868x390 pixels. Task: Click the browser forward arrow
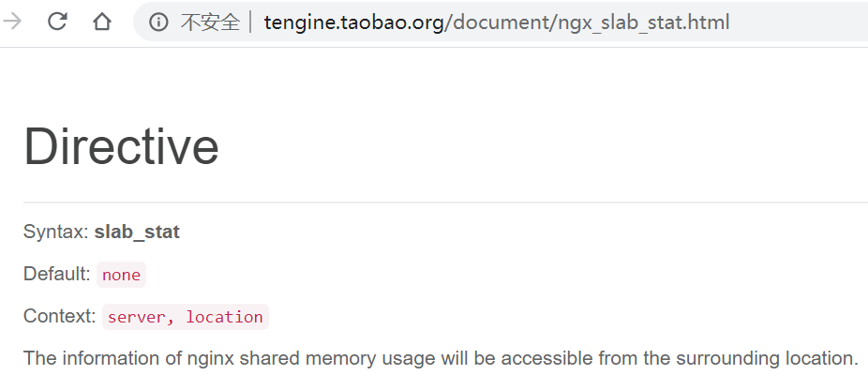[x=11, y=22]
